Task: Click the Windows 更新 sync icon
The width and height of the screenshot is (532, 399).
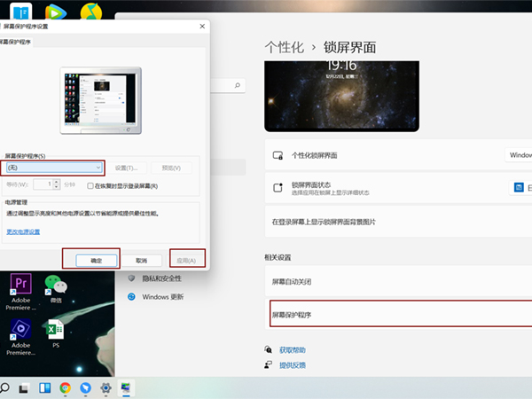Action: pyautogui.click(x=131, y=297)
